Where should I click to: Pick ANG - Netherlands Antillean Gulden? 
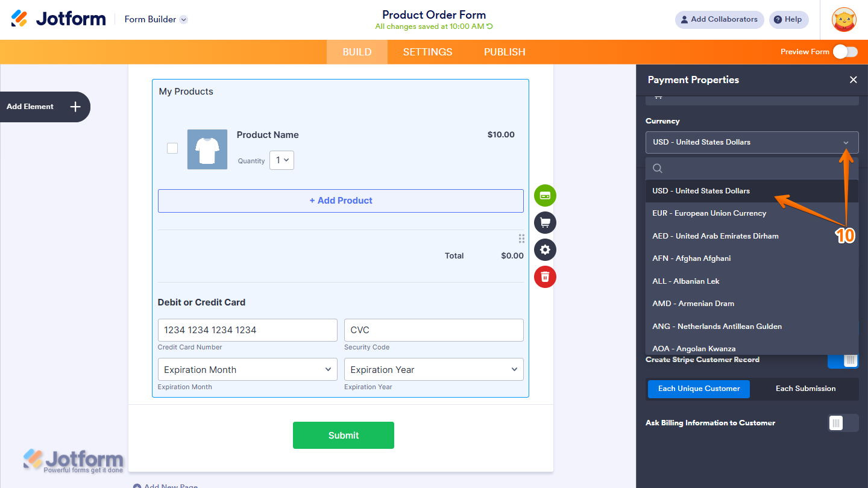tap(752, 327)
